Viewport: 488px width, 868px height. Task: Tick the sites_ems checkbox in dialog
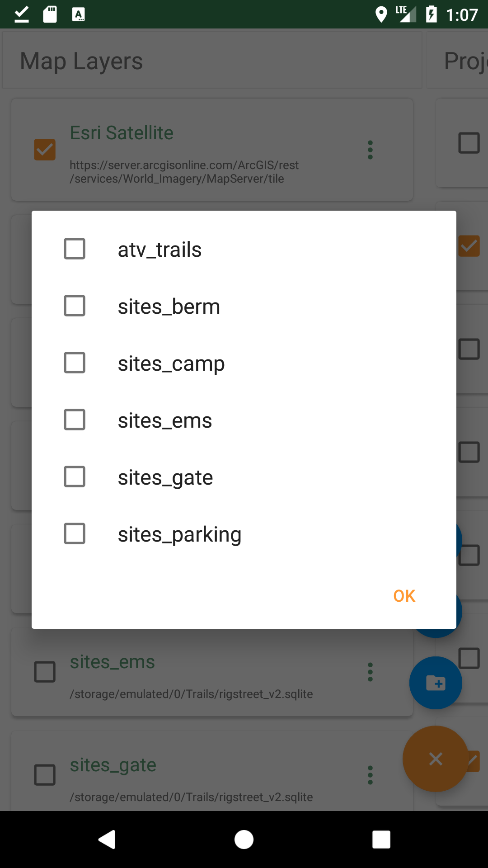75,420
